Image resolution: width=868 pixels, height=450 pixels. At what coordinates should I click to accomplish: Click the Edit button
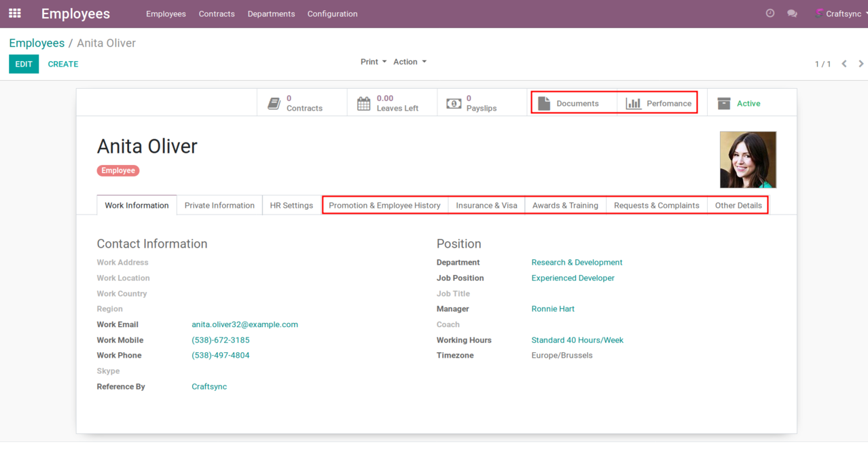point(24,64)
